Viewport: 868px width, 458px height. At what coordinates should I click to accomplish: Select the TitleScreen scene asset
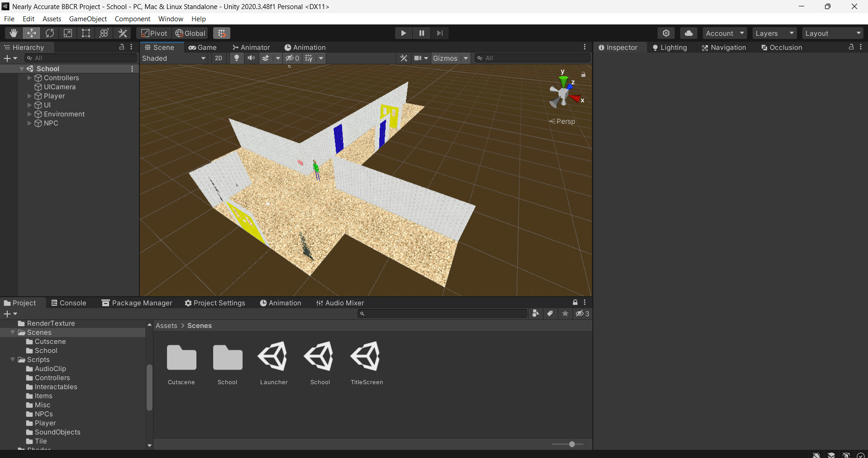click(367, 363)
